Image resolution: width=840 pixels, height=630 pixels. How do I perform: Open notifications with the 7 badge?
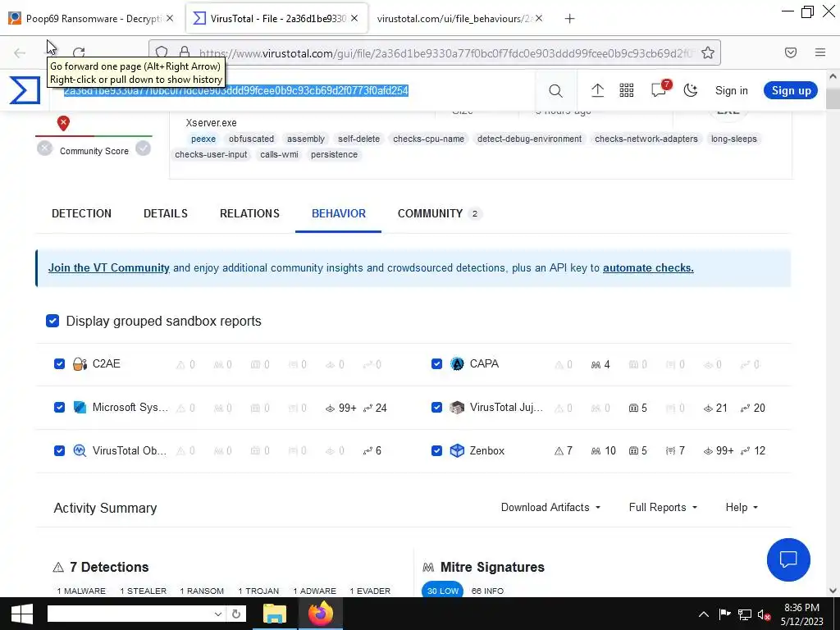pyautogui.click(x=660, y=89)
